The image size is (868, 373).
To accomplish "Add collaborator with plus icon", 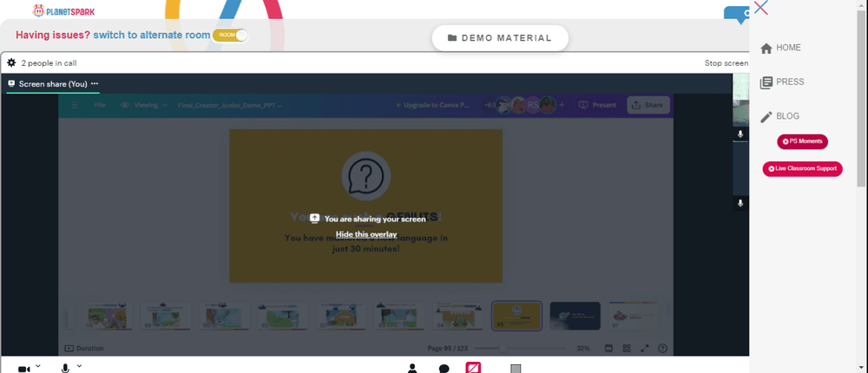I will click(562, 105).
